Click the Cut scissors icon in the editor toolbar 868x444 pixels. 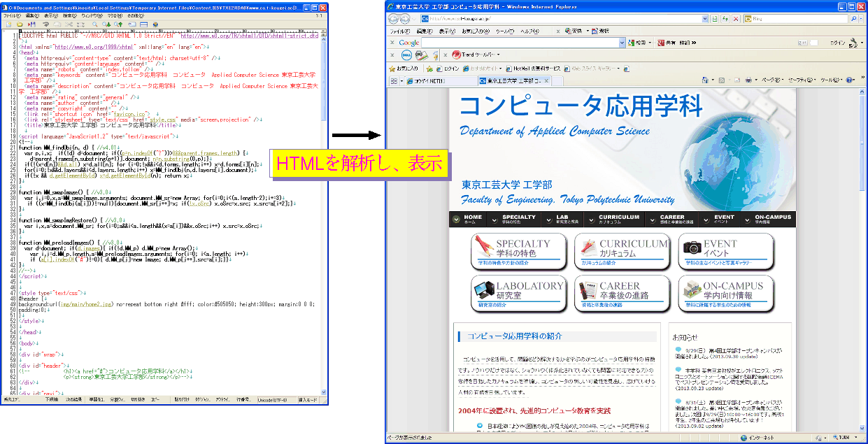pos(69,24)
